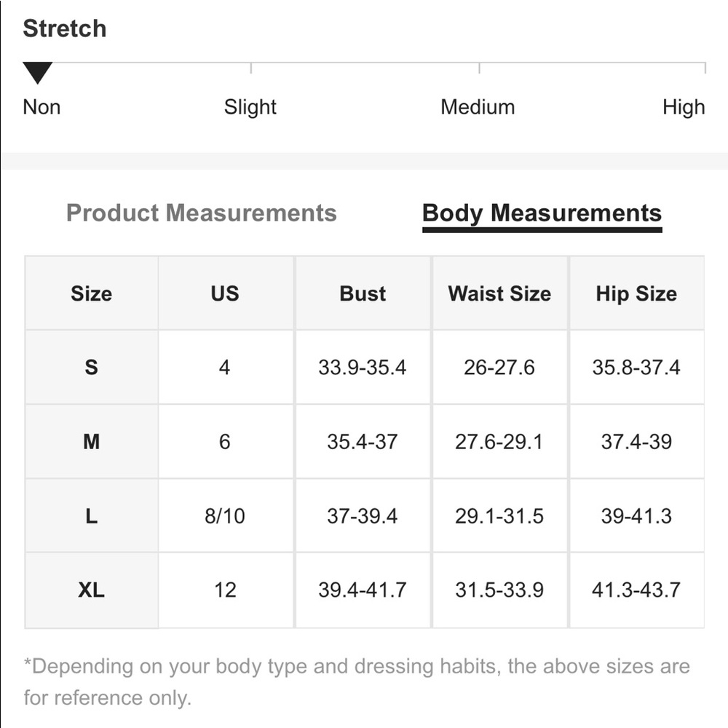Select the Body Measurements tab

tap(542, 214)
